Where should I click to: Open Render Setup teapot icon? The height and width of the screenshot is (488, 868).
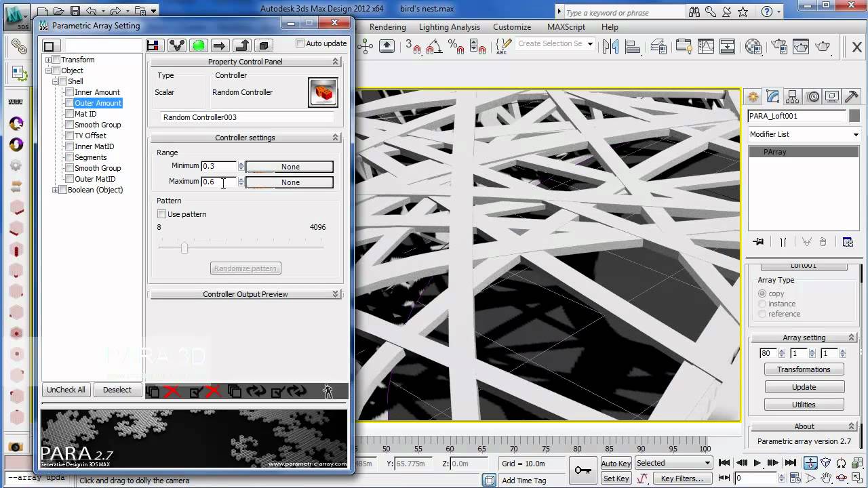click(x=778, y=46)
